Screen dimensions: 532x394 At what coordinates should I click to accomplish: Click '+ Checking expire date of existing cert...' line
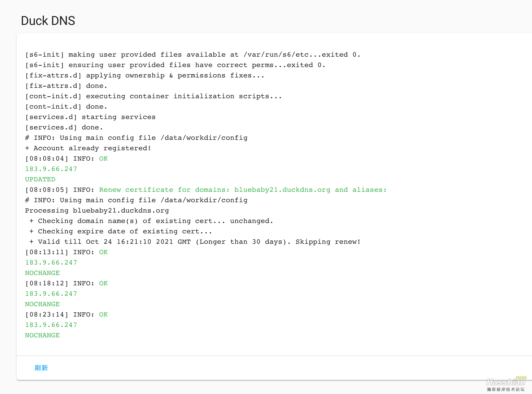click(x=121, y=231)
